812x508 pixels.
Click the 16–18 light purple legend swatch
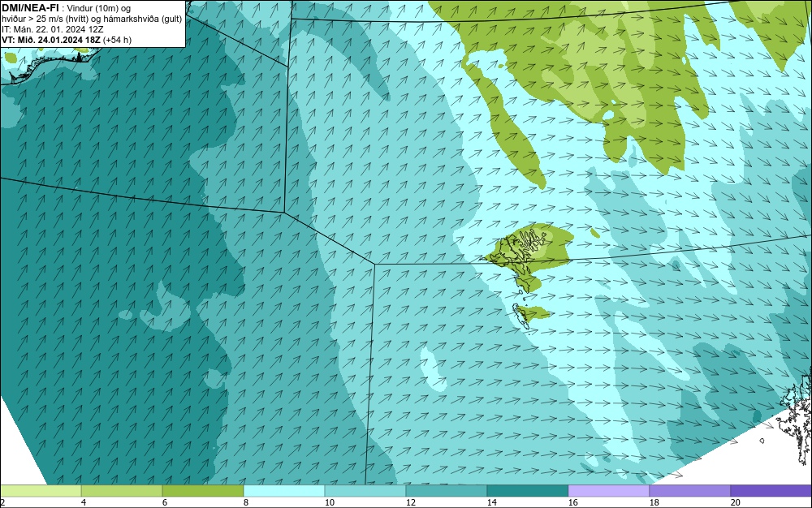point(608,490)
